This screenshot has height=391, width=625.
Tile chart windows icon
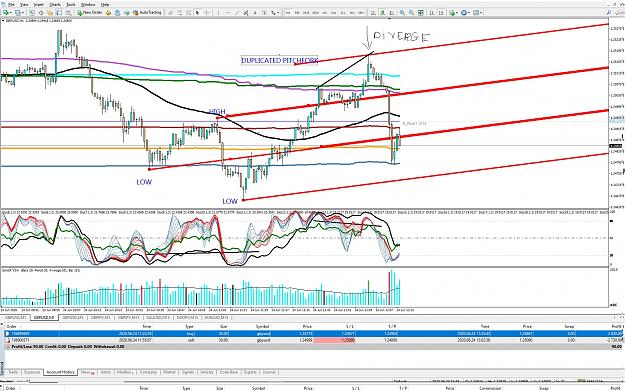421,13
